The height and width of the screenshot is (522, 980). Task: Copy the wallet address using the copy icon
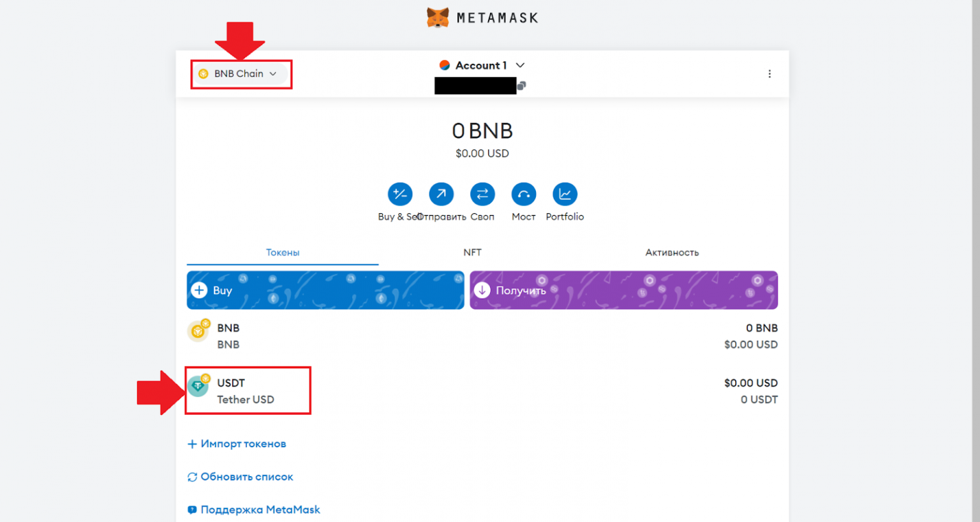pyautogui.click(x=522, y=85)
